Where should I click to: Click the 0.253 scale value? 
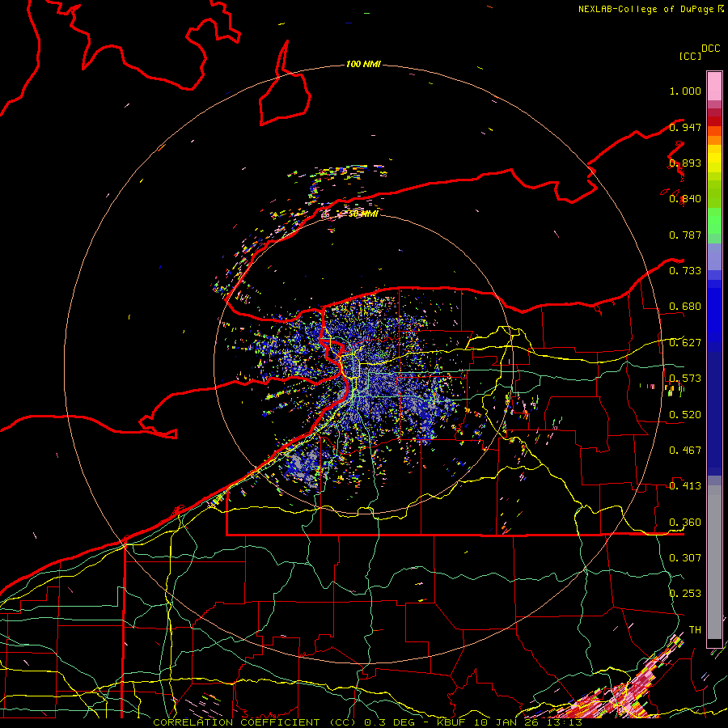685,594
